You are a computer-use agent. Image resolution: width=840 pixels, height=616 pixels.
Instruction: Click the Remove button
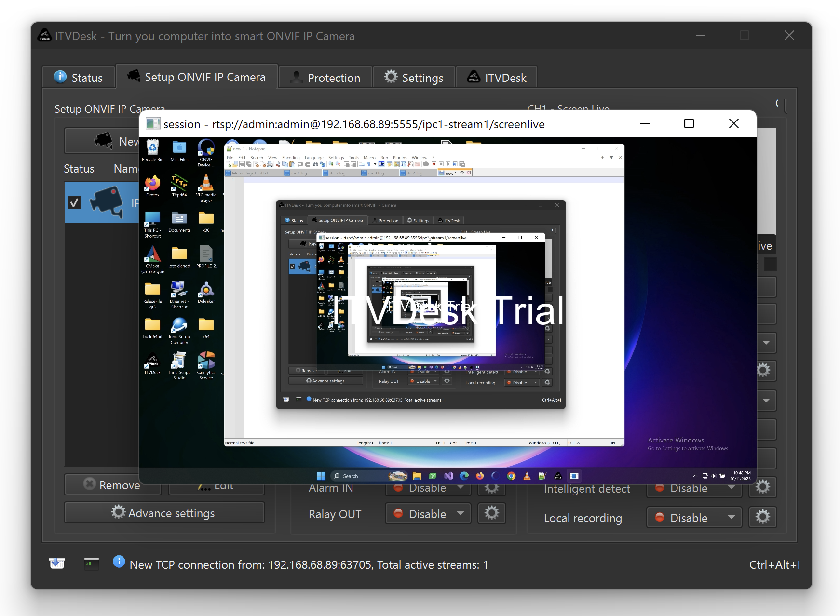[112, 484]
